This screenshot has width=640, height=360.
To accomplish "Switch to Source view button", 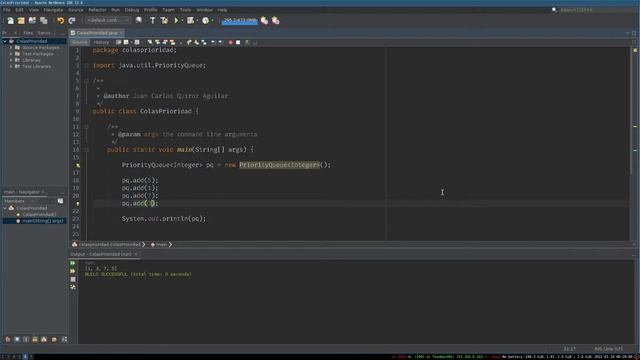I will click(x=80, y=42).
